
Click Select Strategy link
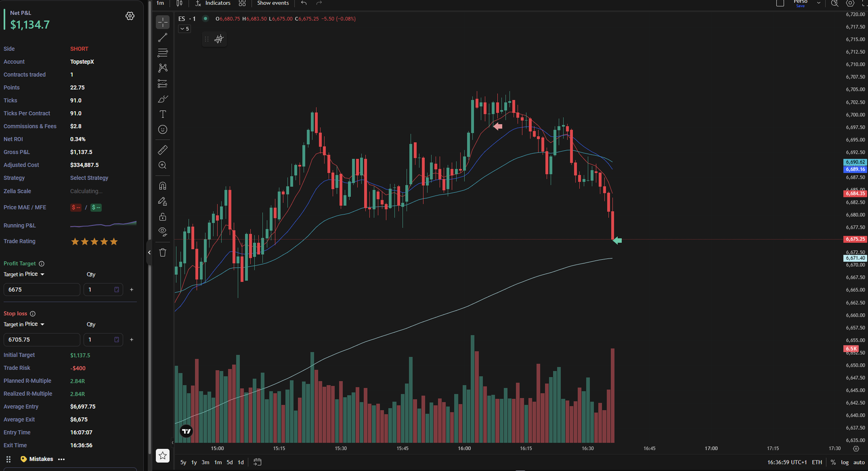pos(89,178)
